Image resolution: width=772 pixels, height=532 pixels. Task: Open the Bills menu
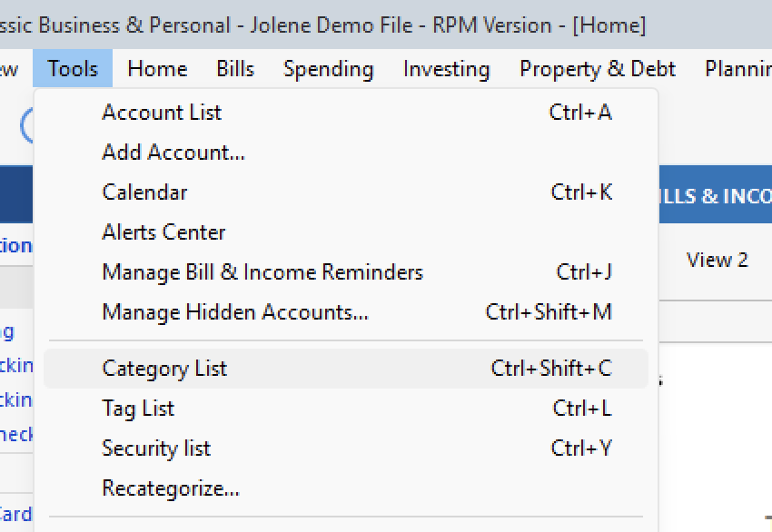click(235, 69)
